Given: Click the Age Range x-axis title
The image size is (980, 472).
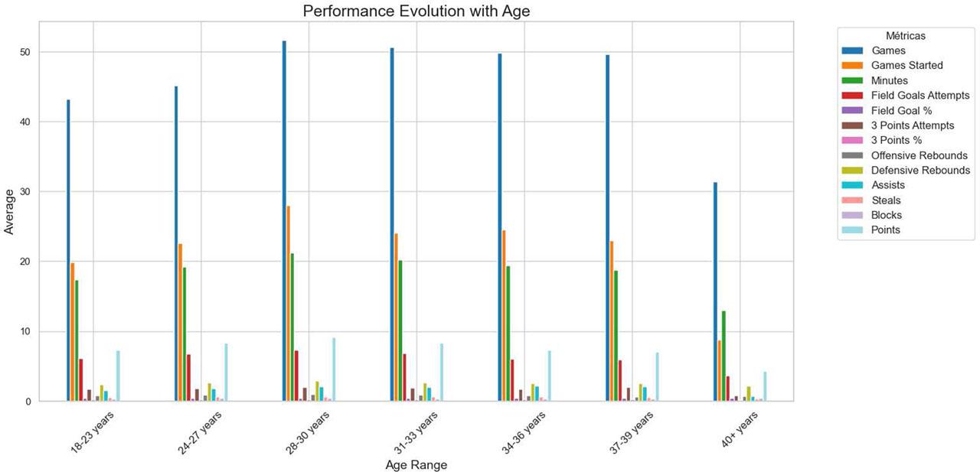Looking at the screenshot, I should 416,464.
